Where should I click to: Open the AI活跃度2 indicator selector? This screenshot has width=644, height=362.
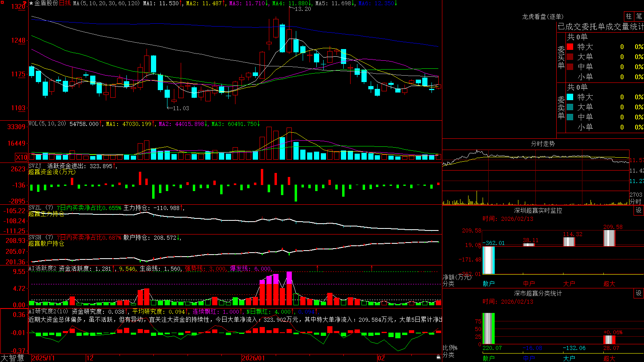pyautogui.click(x=43, y=269)
